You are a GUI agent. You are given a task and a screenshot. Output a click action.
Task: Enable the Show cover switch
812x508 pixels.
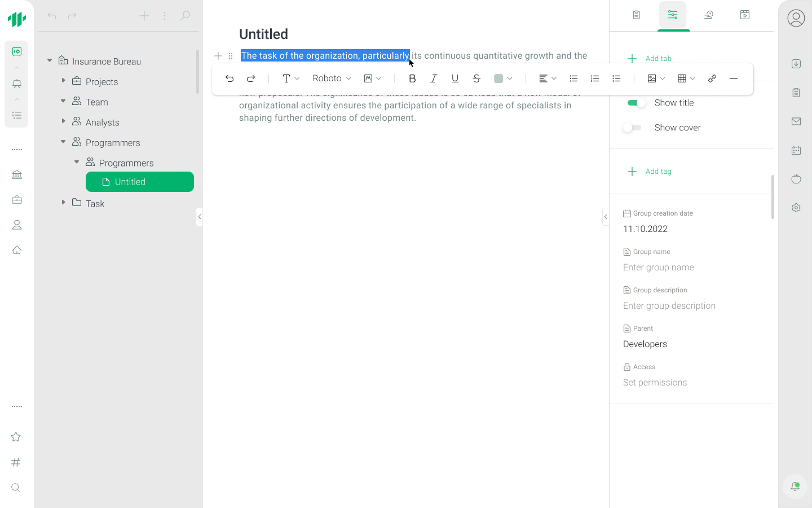tap(632, 128)
